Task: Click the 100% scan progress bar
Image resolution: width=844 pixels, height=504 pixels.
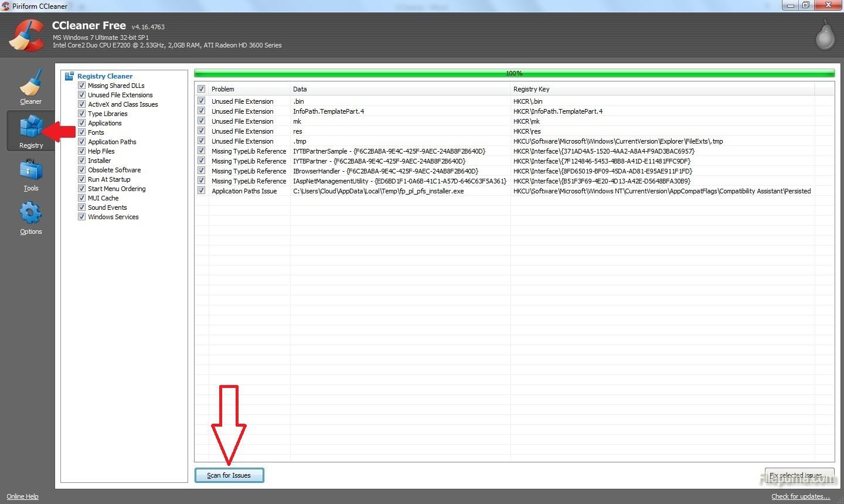Action: (x=514, y=73)
